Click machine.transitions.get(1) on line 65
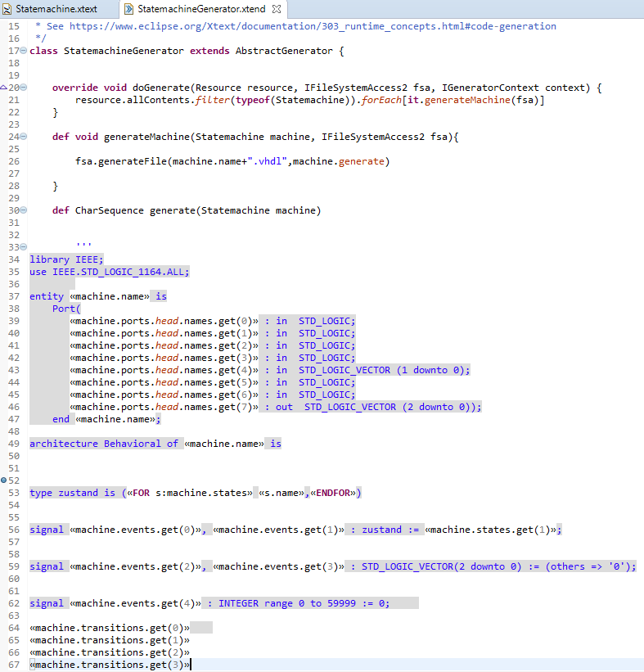The height and width of the screenshot is (672, 644). pos(110,640)
